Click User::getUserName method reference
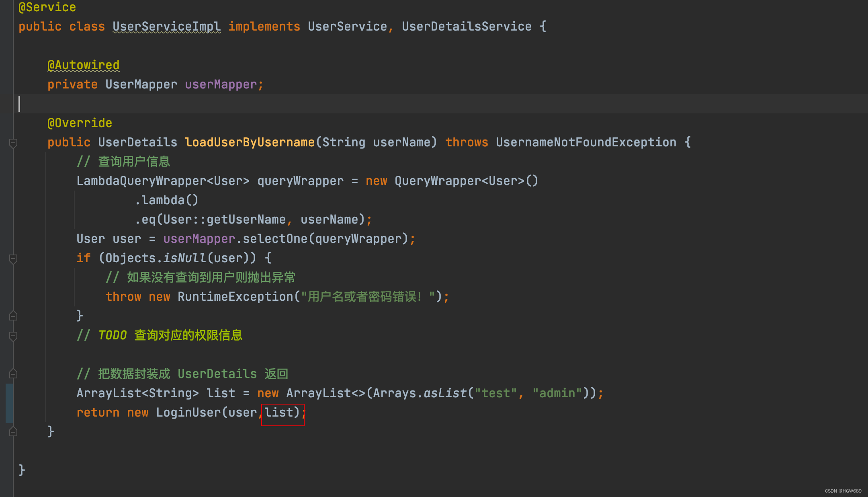 (x=224, y=220)
